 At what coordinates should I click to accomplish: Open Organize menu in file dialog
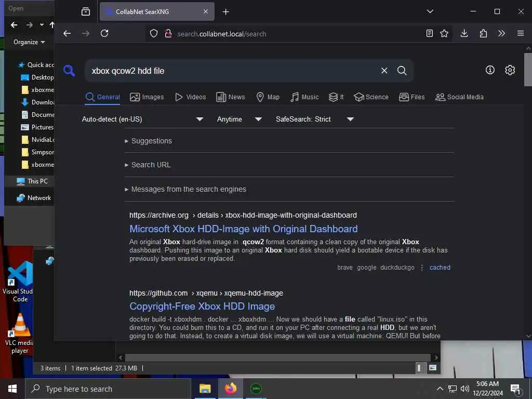tap(29, 42)
